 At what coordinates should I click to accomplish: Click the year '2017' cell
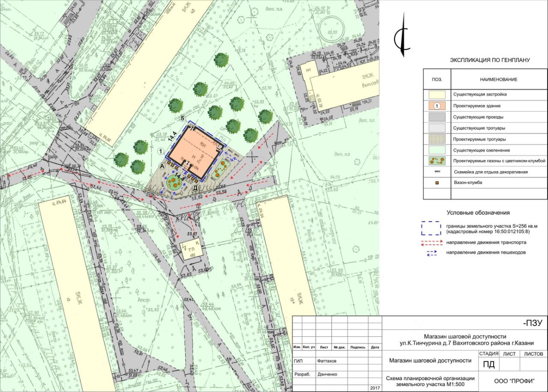click(375, 388)
